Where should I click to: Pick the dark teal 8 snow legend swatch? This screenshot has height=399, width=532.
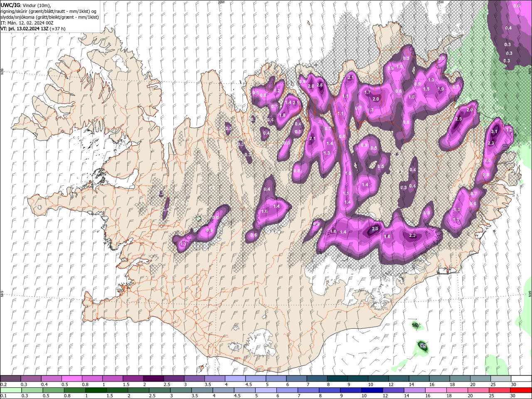pyautogui.click(x=337, y=379)
